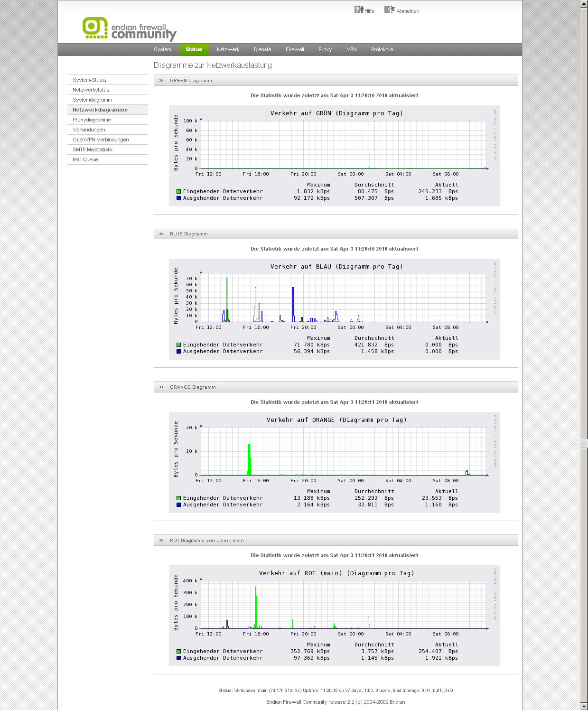The height and width of the screenshot is (710, 588).
Task: Open OpenVPN Verbindungen sidebar link
Action: pyautogui.click(x=101, y=140)
